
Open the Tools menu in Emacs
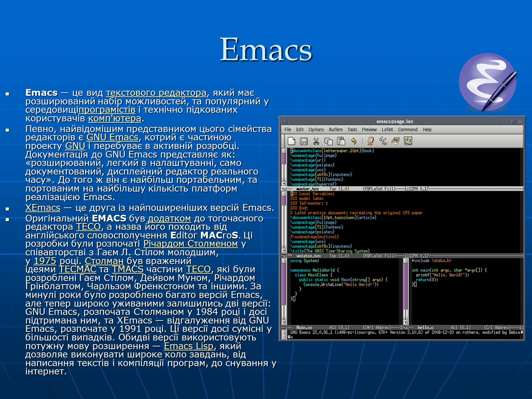coord(352,130)
